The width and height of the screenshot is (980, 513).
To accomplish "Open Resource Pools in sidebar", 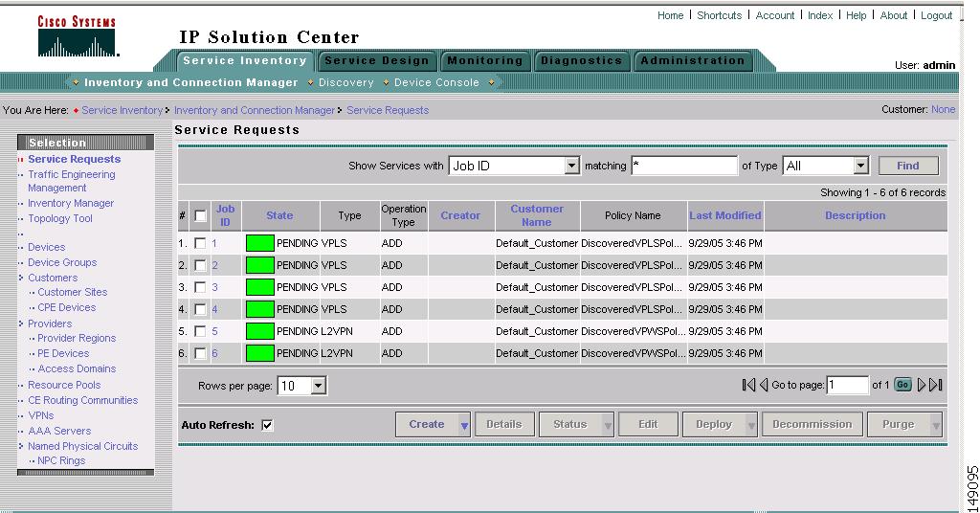I will pyautogui.click(x=64, y=385).
